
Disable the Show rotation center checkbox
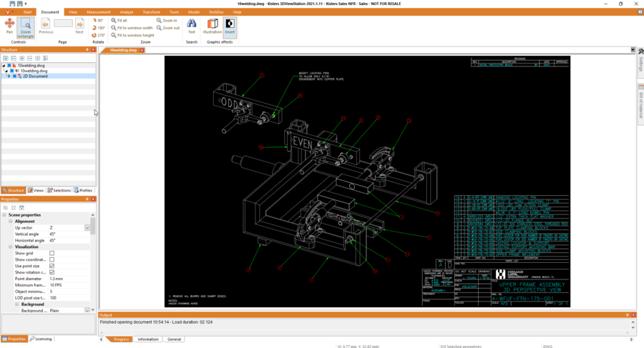click(x=52, y=272)
